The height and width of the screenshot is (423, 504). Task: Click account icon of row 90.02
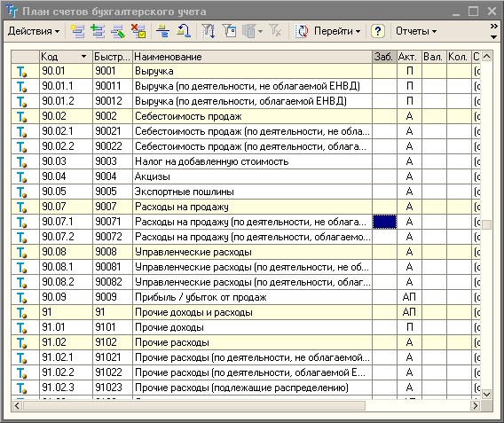pyautogui.click(x=21, y=116)
